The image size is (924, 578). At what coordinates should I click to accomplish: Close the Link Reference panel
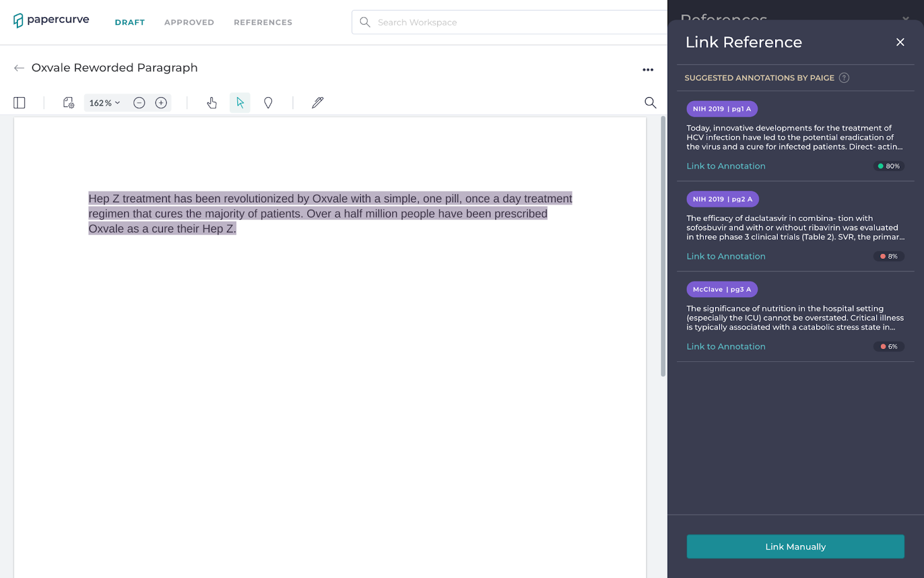[x=900, y=42]
